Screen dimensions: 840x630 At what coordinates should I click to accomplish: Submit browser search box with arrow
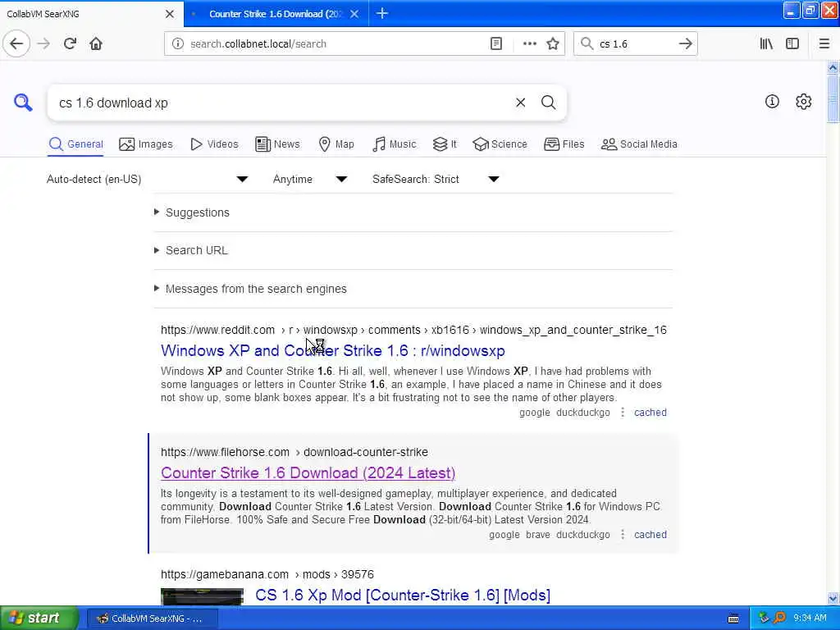(685, 44)
